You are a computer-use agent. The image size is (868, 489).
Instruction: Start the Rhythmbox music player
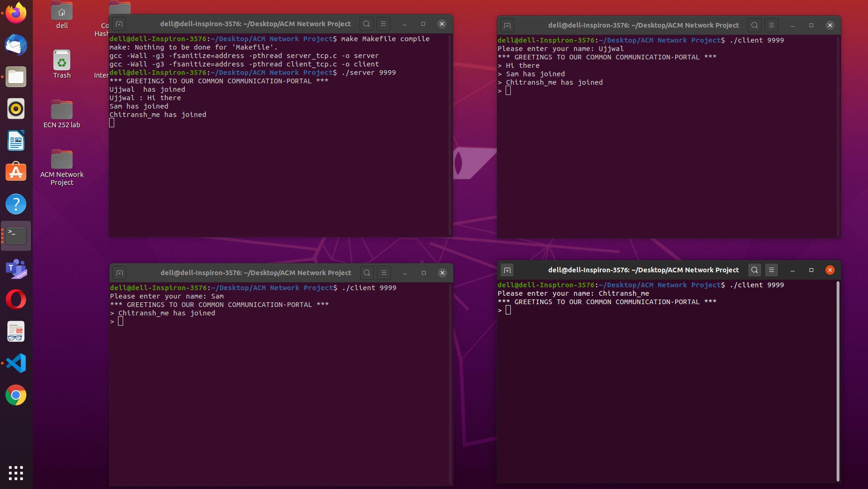click(x=16, y=109)
